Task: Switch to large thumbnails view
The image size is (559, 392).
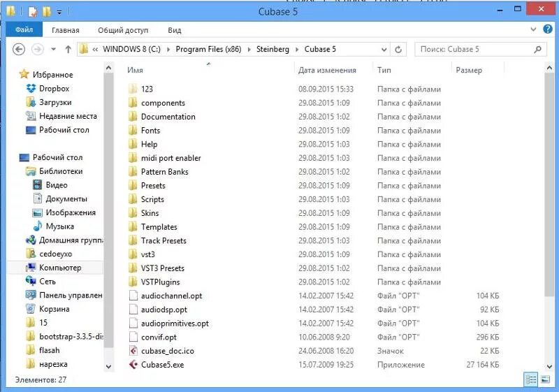Action: pos(545,379)
